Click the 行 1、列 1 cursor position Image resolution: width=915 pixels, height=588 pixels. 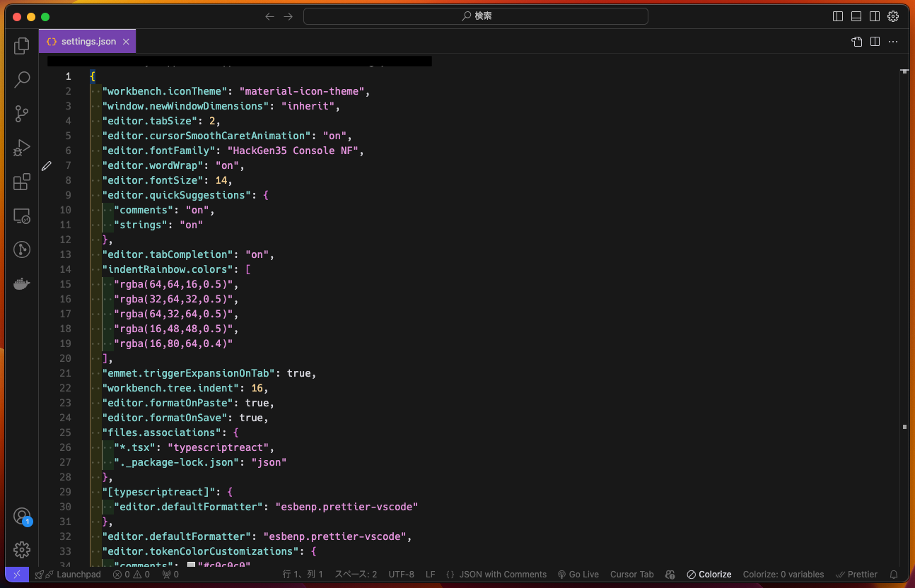[x=303, y=575]
